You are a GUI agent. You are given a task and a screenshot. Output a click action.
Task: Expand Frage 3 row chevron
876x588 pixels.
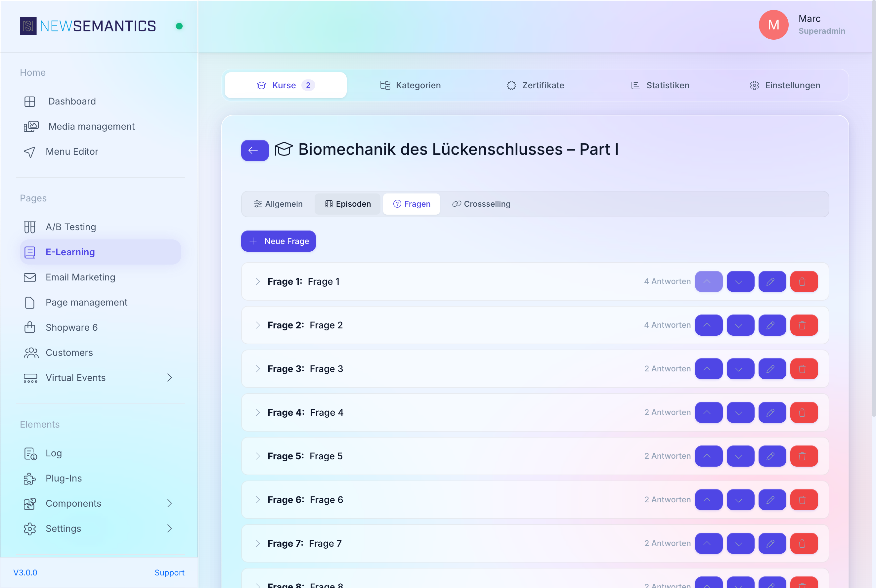coord(258,369)
